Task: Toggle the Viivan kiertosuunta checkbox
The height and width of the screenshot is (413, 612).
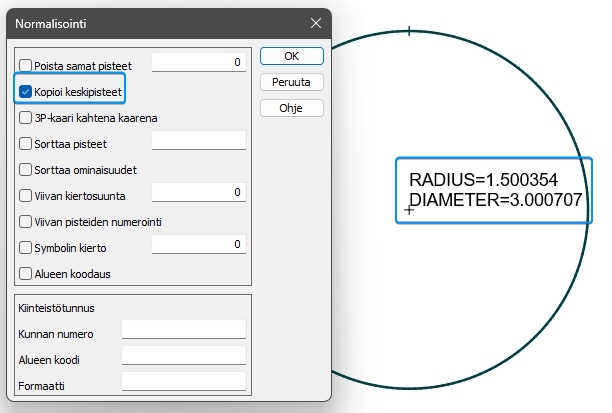Action: click(x=26, y=195)
